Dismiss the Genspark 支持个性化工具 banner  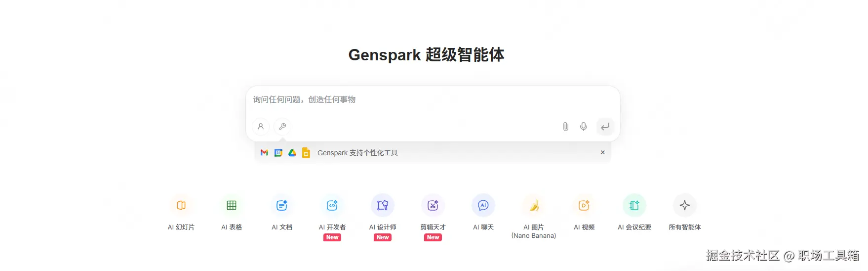pos(602,152)
